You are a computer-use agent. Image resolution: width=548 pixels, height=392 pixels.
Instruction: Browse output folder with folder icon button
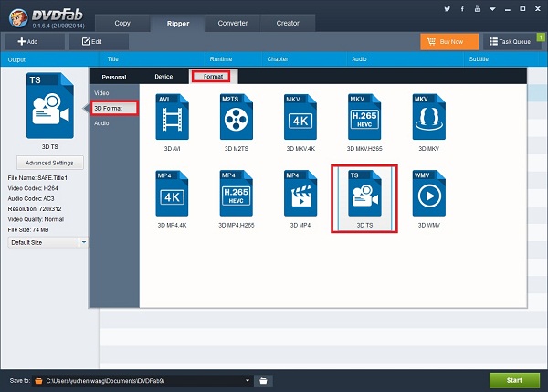click(263, 381)
